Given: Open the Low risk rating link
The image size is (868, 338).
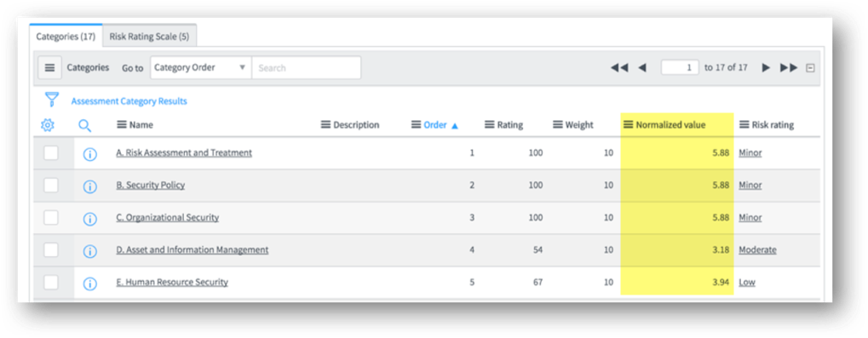Looking at the screenshot, I should click(747, 282).
